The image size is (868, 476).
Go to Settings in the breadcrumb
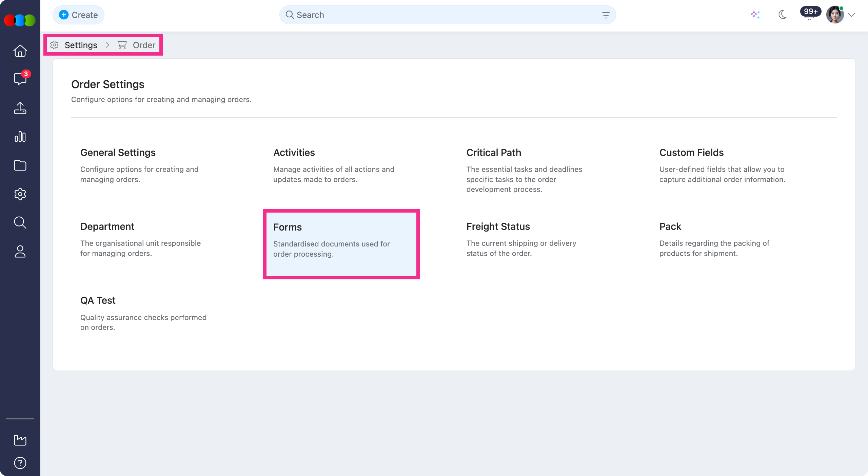pos(81,45)
